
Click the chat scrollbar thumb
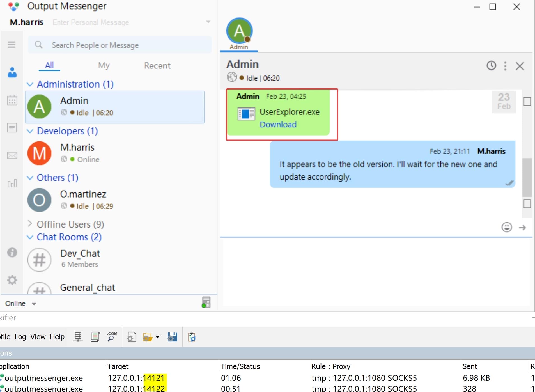point(527,177)
